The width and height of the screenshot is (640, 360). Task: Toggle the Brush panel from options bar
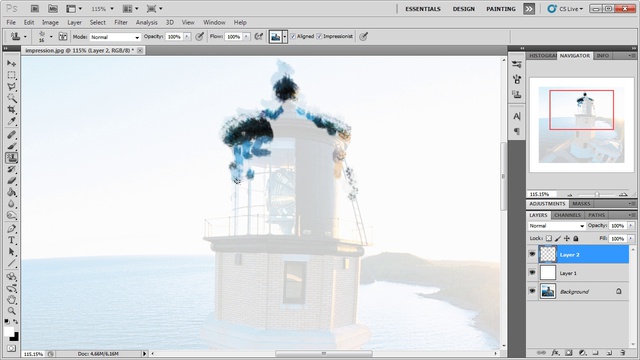pyautogui.click(x=63, y=37)
